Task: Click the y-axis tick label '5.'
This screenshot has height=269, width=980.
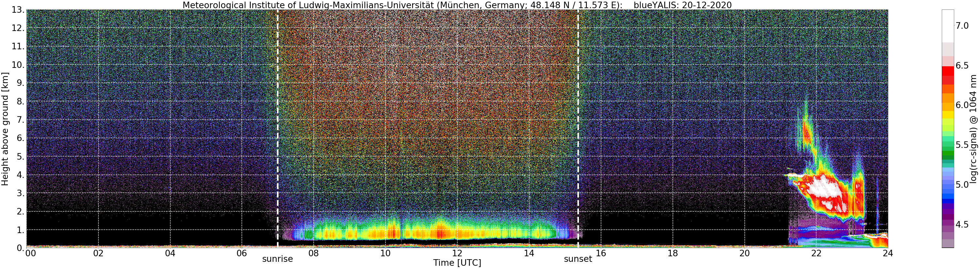Action: [21, 156]
